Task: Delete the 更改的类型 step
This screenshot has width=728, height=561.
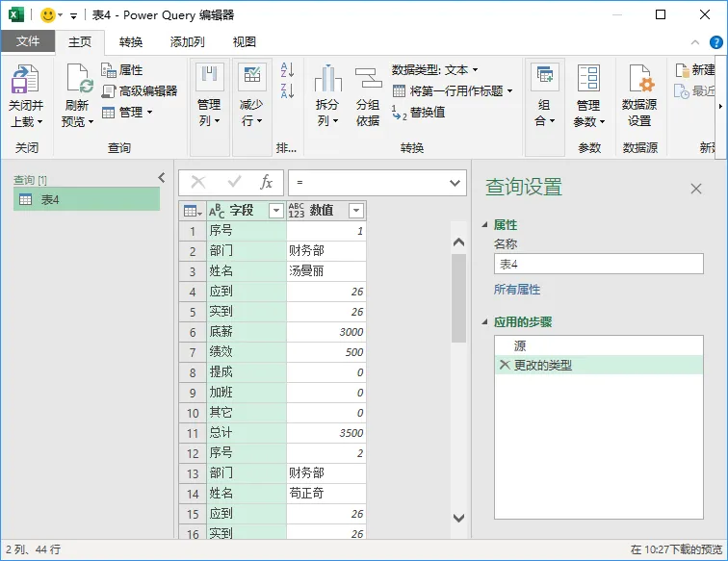Action: point(505,365)
